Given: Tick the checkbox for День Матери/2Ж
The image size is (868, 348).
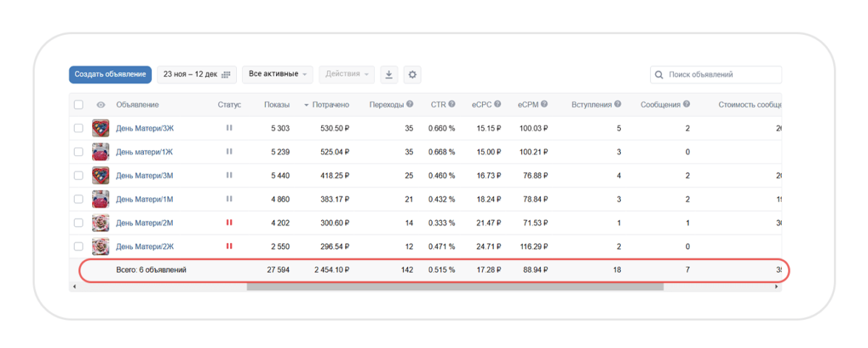Looking at the screenshot, I should [79, 246].
